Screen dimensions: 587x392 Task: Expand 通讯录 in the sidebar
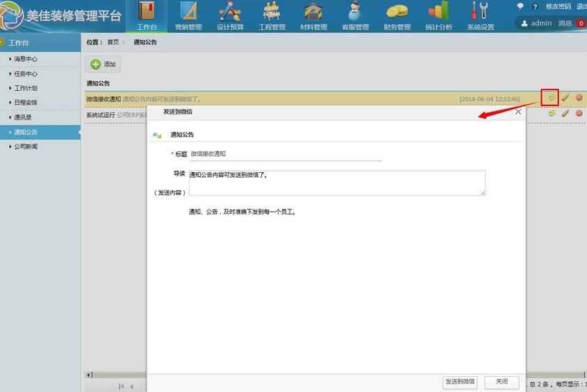pos(23,117)
